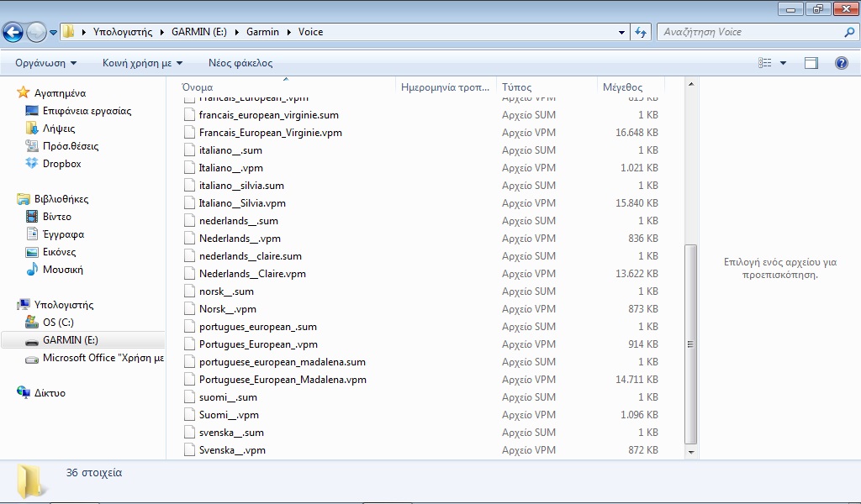Click Garmin in the address breadcrumb
The height and width of the screenshot is (504, 861).
coord(262,32)
